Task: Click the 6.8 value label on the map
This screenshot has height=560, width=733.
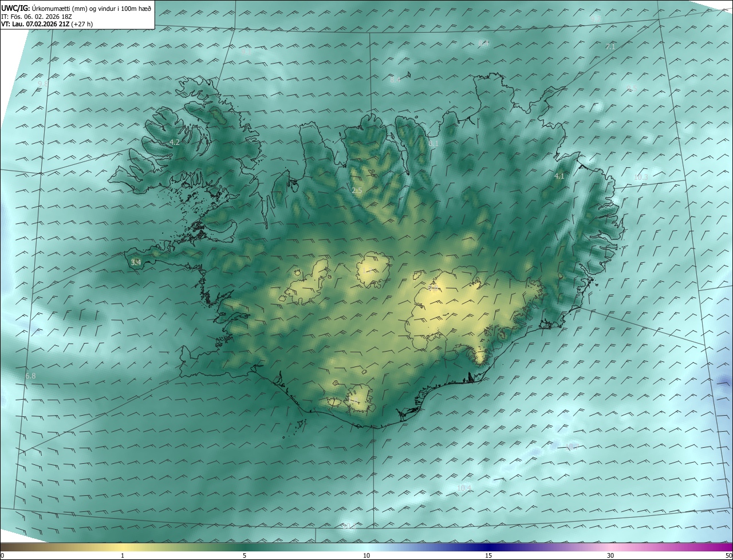Action: (30, 376)
